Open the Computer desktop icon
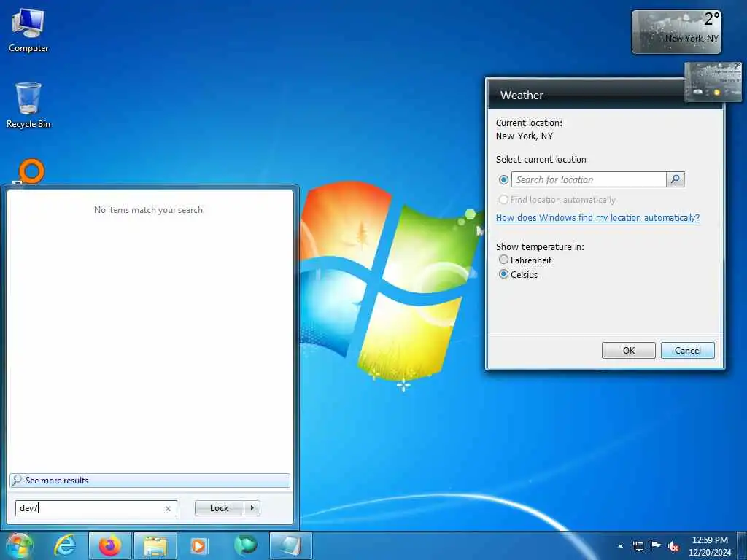Image resolution: width=747 pixels, height=560 pixels. (28, 31)
